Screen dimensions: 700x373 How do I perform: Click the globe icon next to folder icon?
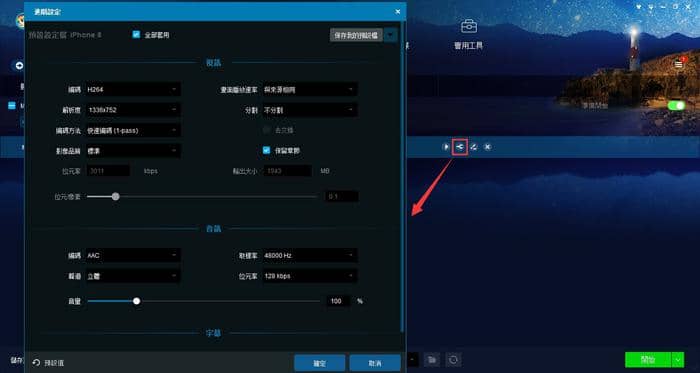click(454, 360)
